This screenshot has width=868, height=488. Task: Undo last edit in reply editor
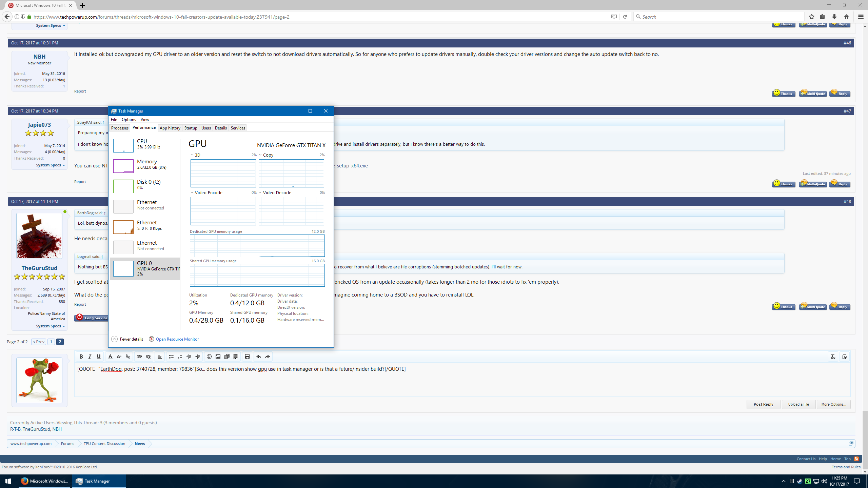pyautogui.click(x=258, y=357)
